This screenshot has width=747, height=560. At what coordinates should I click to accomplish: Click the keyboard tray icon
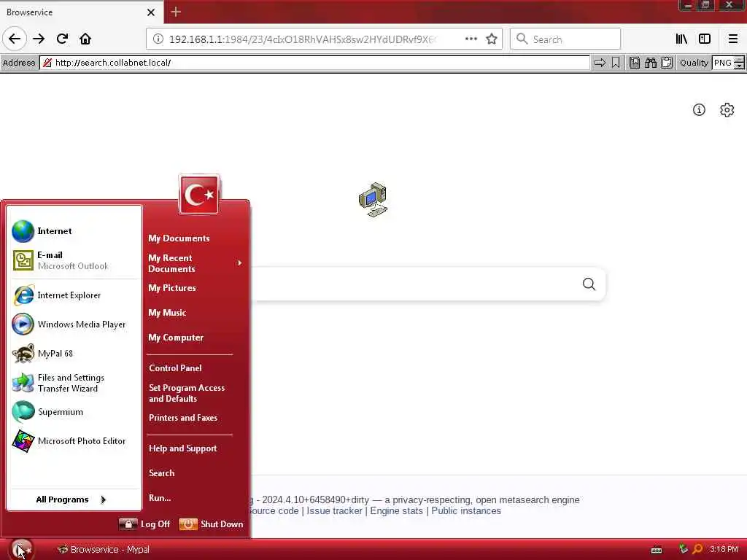(656, 550)
